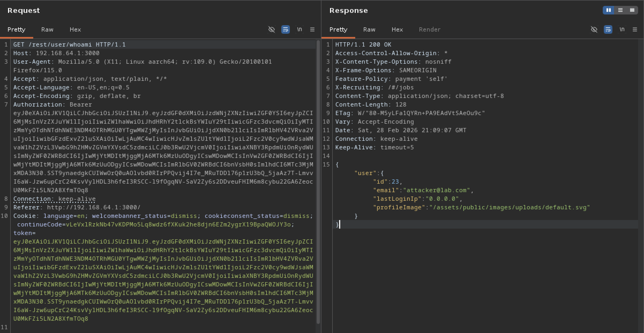Screen dimensions: 644x333
Task: Click the Connection: keep-alive request header
Action: point(54,199)
